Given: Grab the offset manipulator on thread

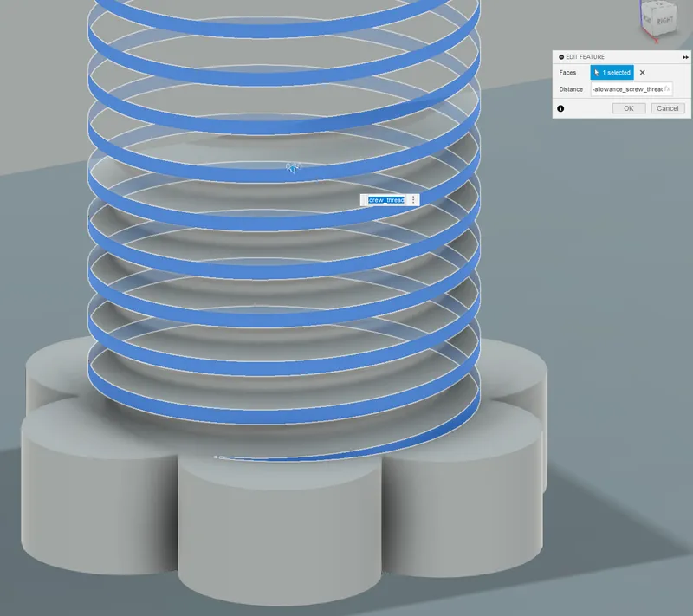Looking at the screenshot, I should [293, 168].
